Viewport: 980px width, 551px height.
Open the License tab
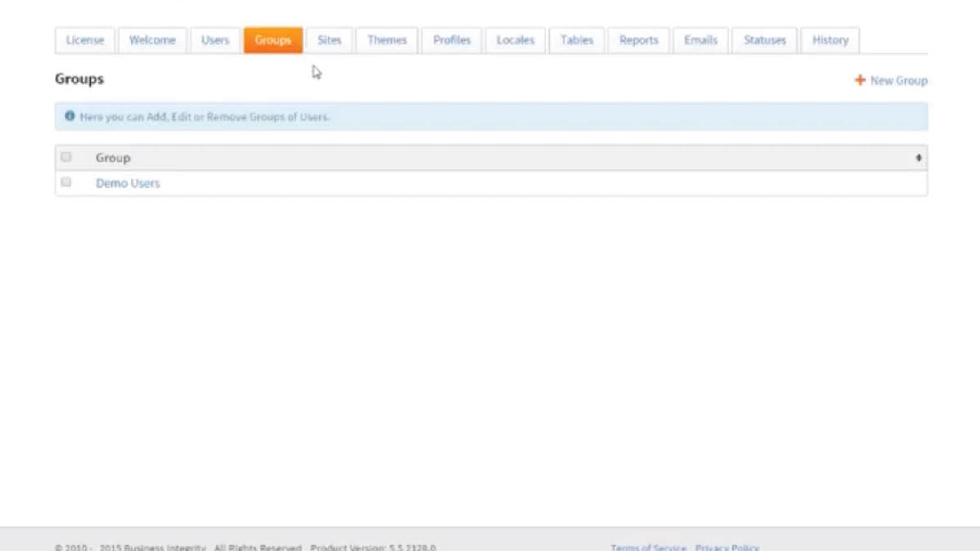point(84,40)
